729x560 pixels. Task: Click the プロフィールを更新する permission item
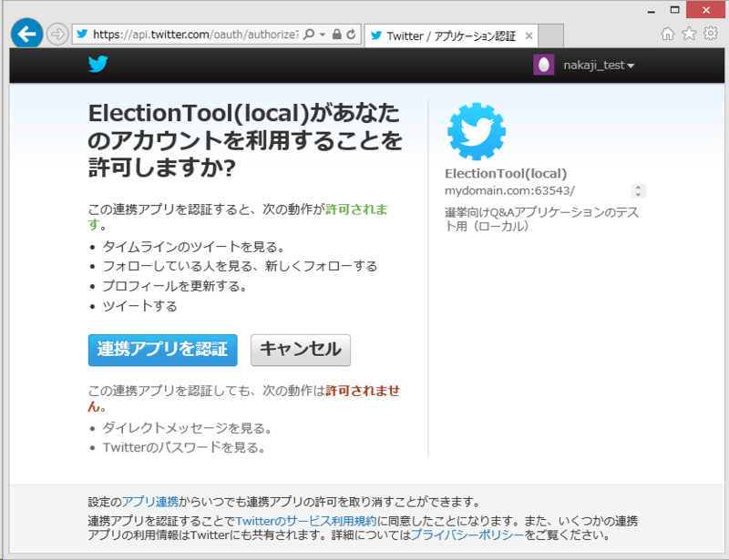pos(174,286)
